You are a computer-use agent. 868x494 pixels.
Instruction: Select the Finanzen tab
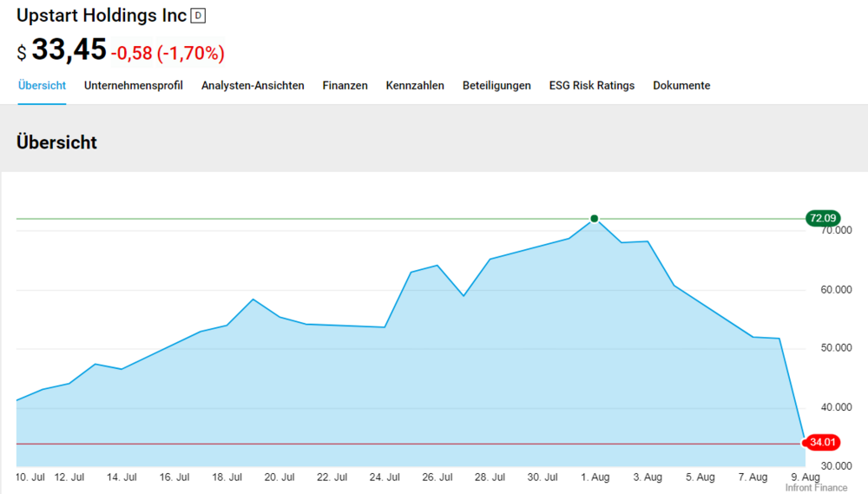point(345,86)
